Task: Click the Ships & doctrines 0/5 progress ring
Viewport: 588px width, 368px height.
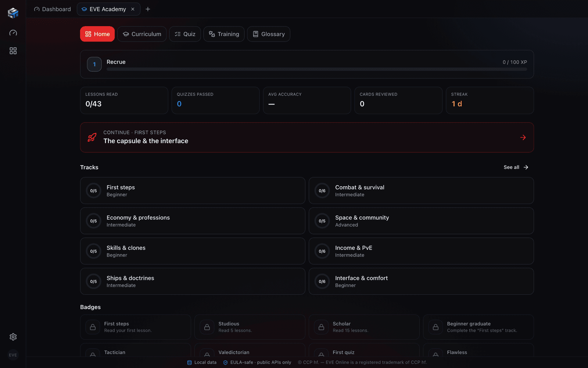Action: click(x=94, y=281)
